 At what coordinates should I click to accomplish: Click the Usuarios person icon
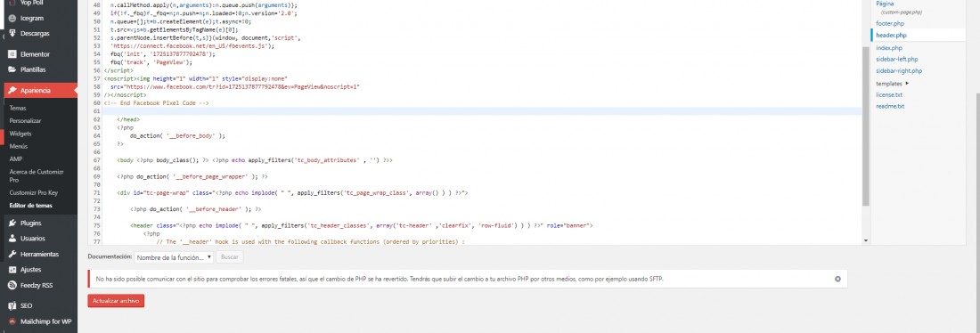tap(12, 239)
